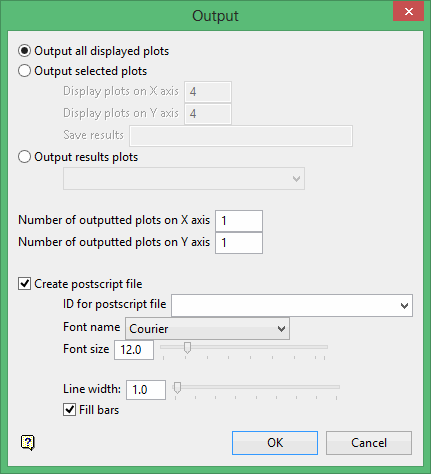Toggle the Fill bars checkbox
The image size is (431, 474).
coord(69,410)
